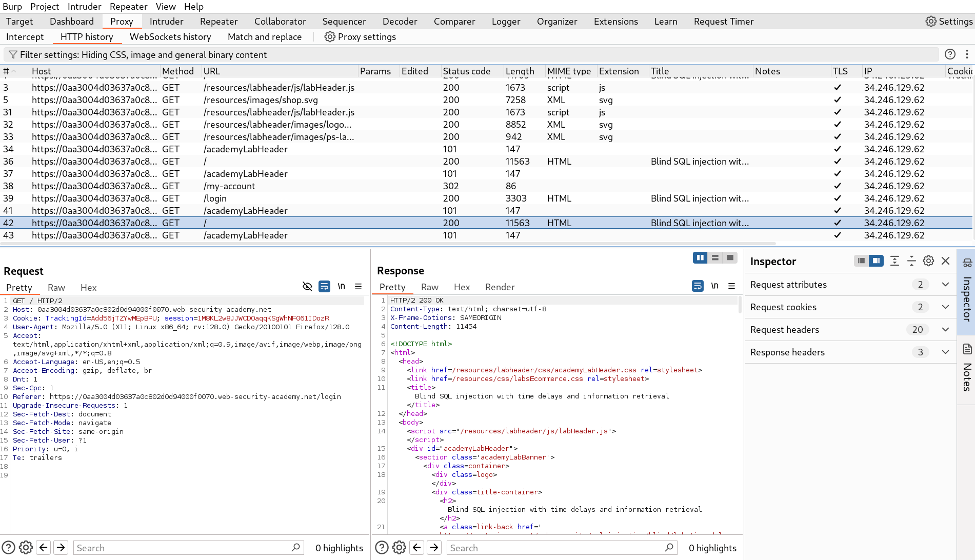Click Request search magnifier icon
This screenshot has width=975, height=560.
tap(295, 548)
